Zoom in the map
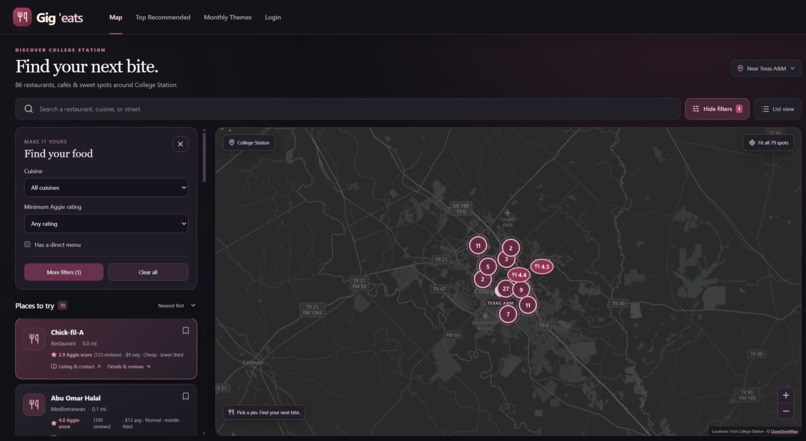The image size is (806, 441). 785,395
